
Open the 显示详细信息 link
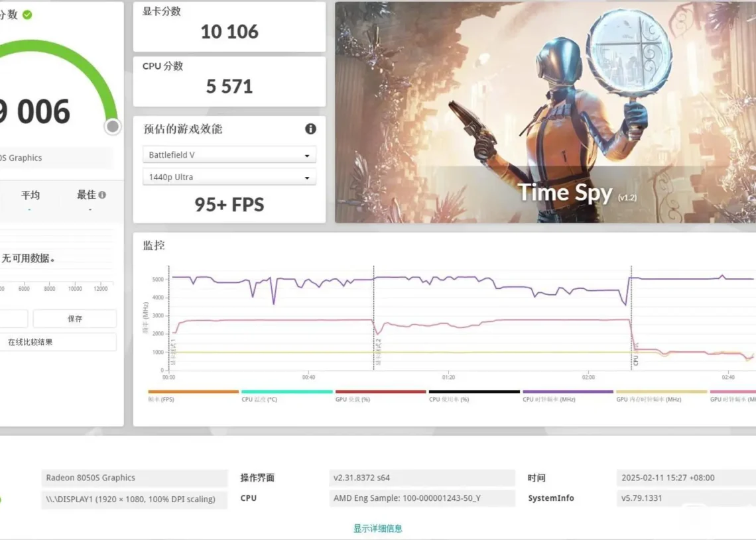[x=377, y=529]
